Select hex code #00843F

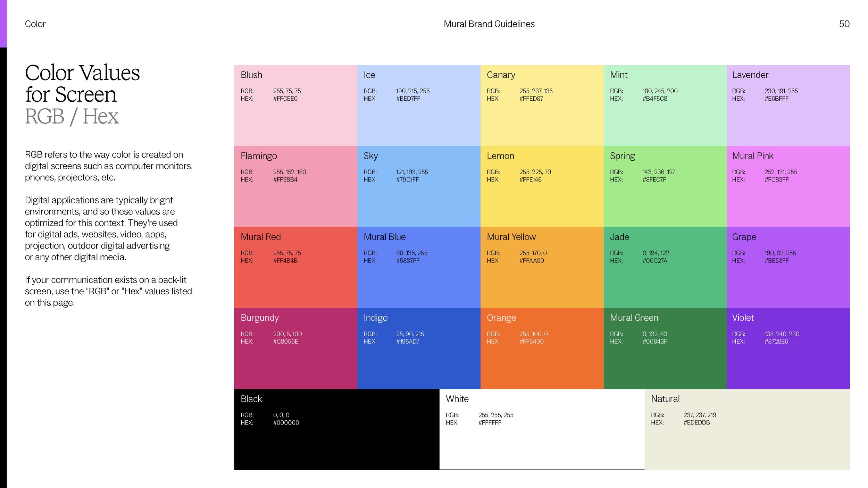pos(655,342)
